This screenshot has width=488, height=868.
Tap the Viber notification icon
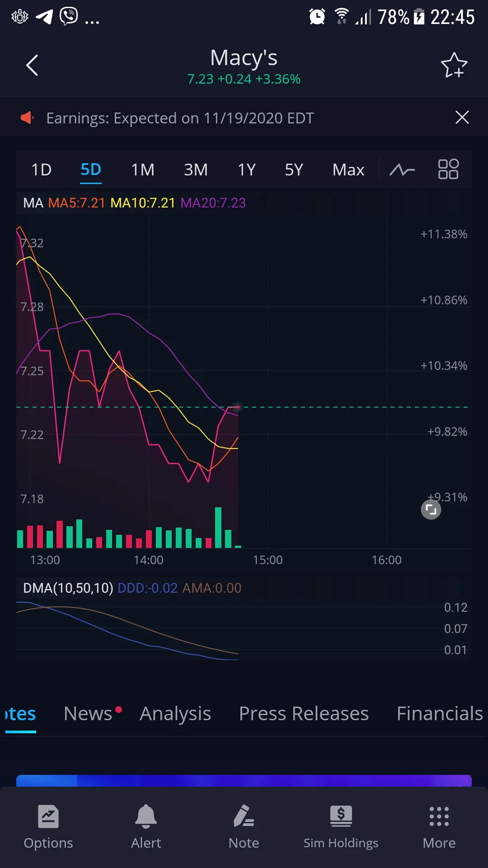[x=69, y=16]
